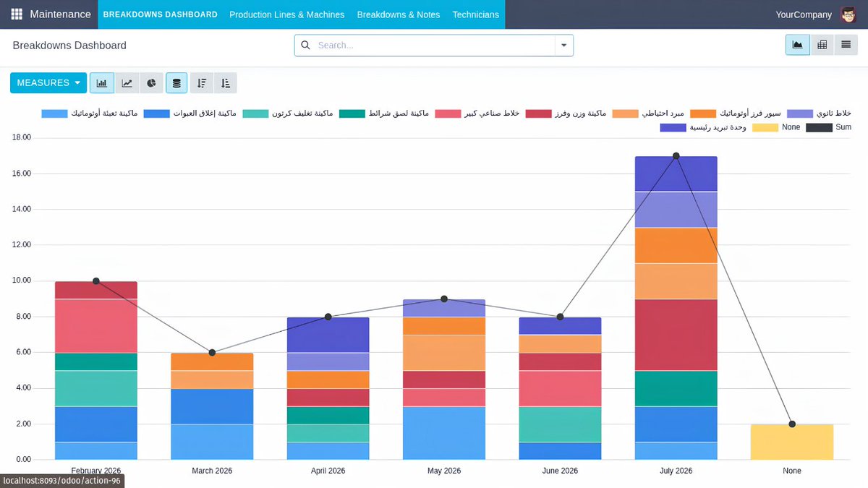The width and height of the screenshot is (868, 488).
Task: Click the yellow None legend swatch
Action: coord(765,127)
